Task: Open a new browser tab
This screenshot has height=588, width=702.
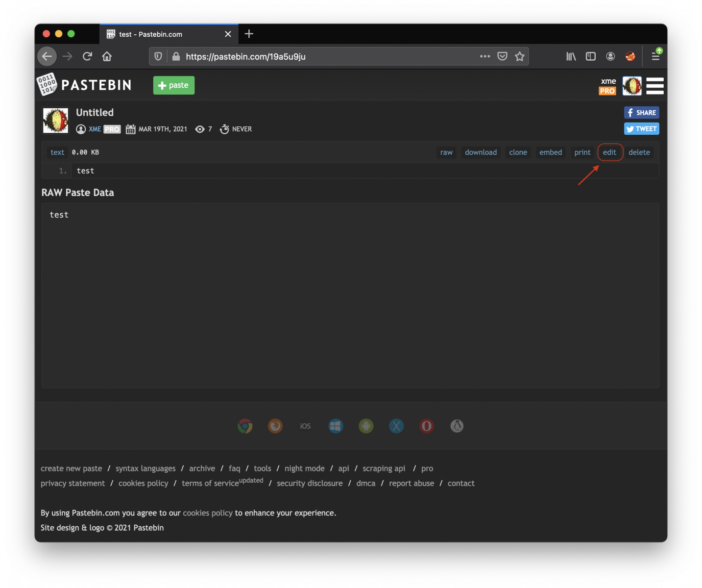Action: (249, 34)
